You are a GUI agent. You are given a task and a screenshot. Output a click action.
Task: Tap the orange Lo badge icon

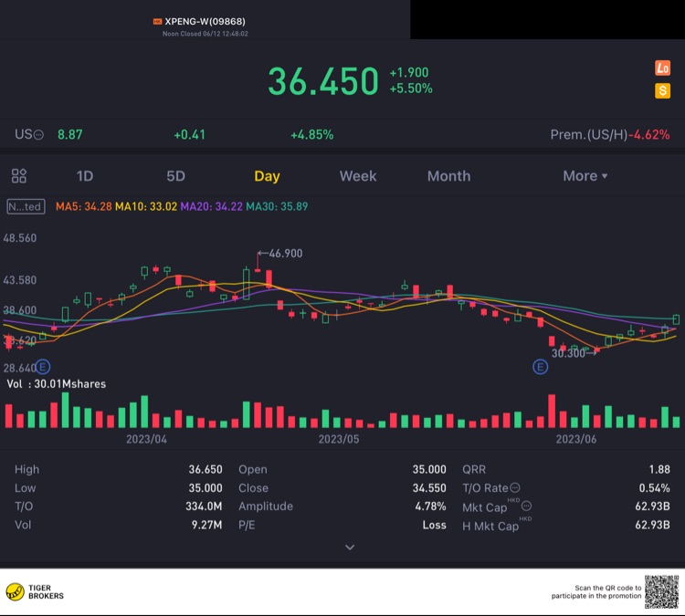[662, 68]
